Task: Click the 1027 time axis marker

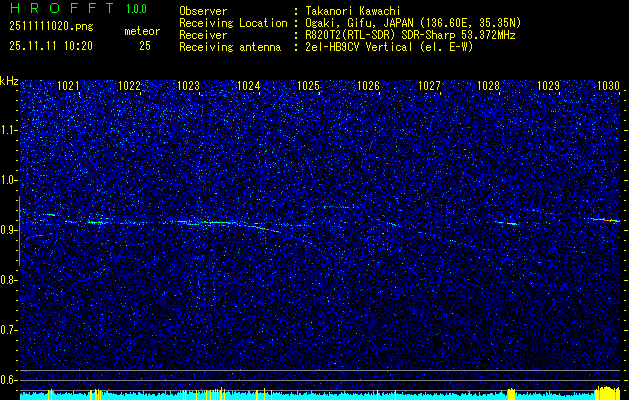Action: (429, 85)
